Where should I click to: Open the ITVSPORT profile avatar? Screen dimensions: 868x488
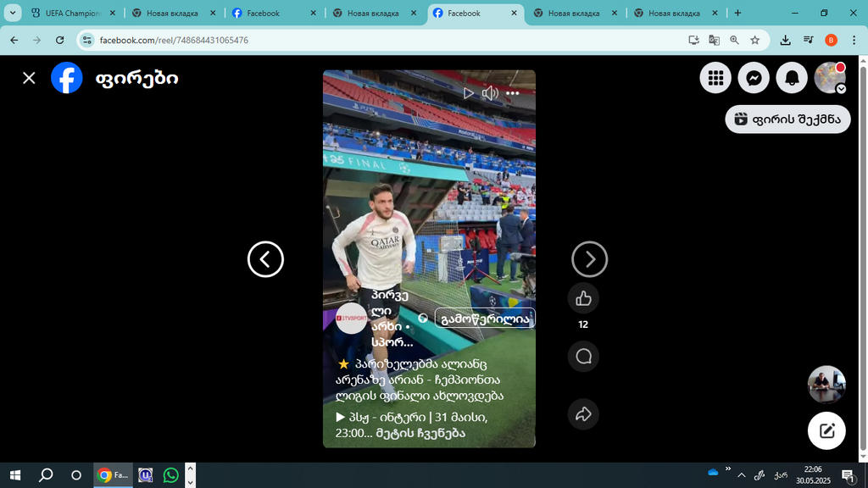[x=351, y=319]
